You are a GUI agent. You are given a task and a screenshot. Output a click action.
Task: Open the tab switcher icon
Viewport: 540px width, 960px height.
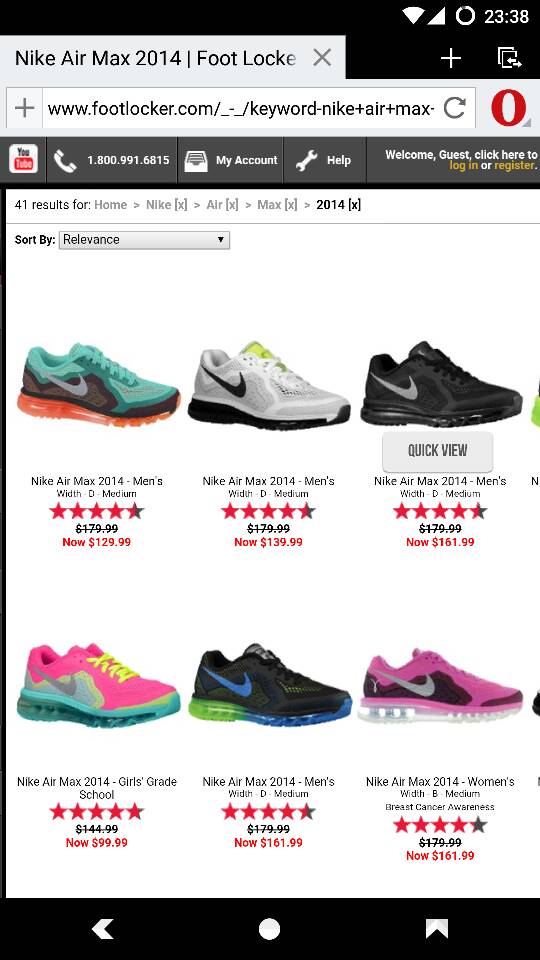pyautogui.click(x=509, y=58)
